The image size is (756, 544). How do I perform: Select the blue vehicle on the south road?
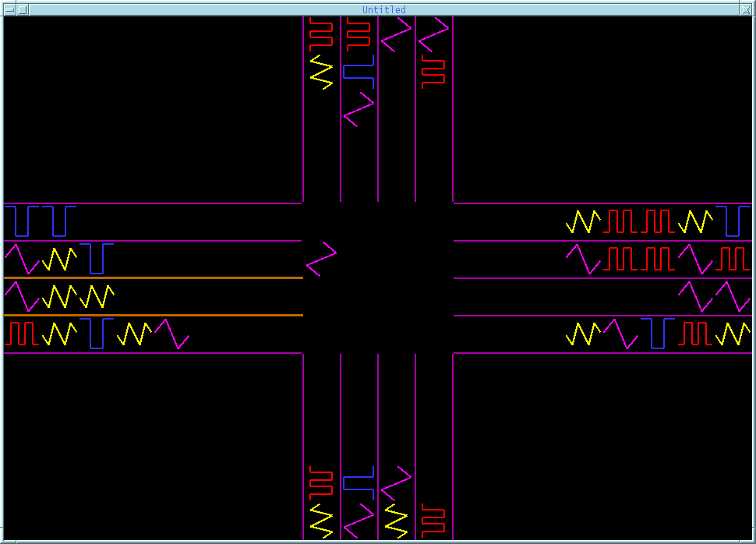tap(359, 482)
